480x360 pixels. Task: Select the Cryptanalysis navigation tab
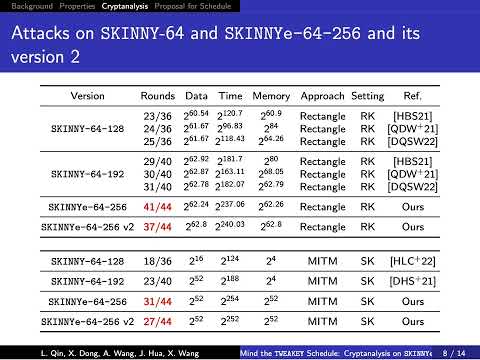[125, 6]
